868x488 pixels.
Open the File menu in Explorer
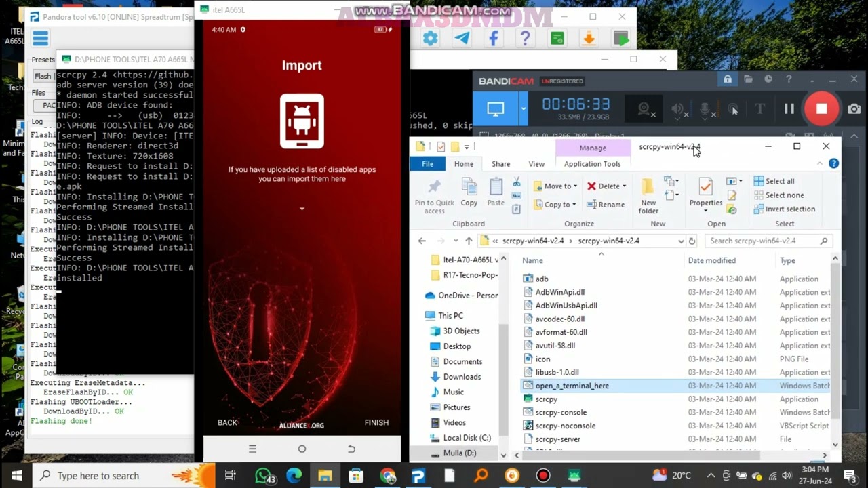pyautogui.click(x=427, y=164)
